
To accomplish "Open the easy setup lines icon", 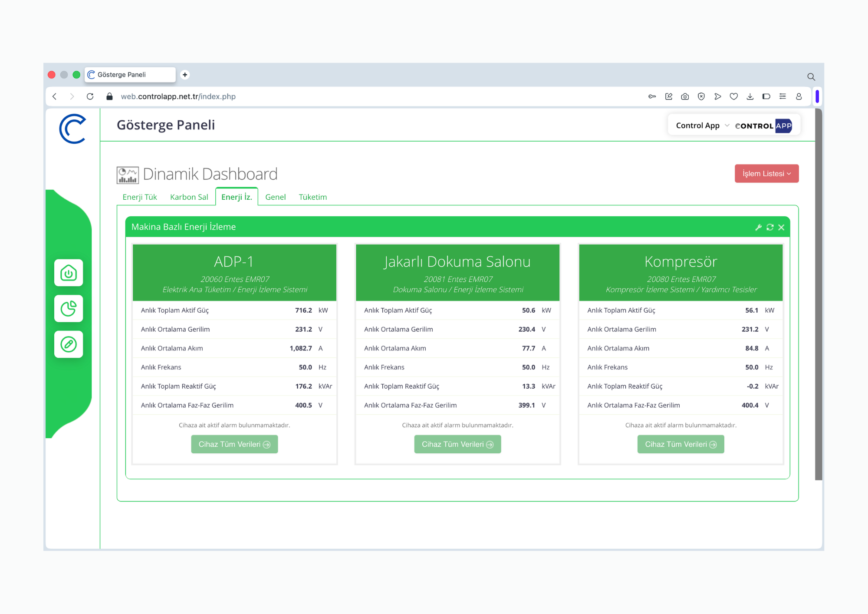I will pyautogui.click(x=783, y=96).
